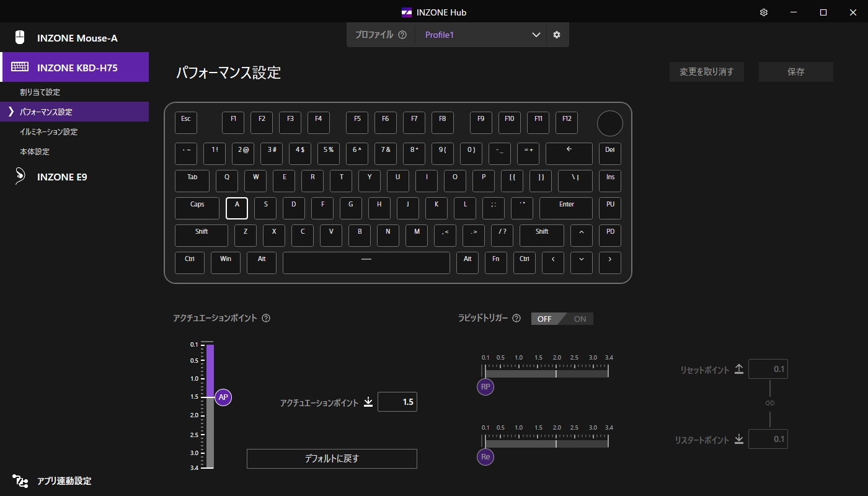
Task: Click the actuation point value field
Action: tap(397, 402)
